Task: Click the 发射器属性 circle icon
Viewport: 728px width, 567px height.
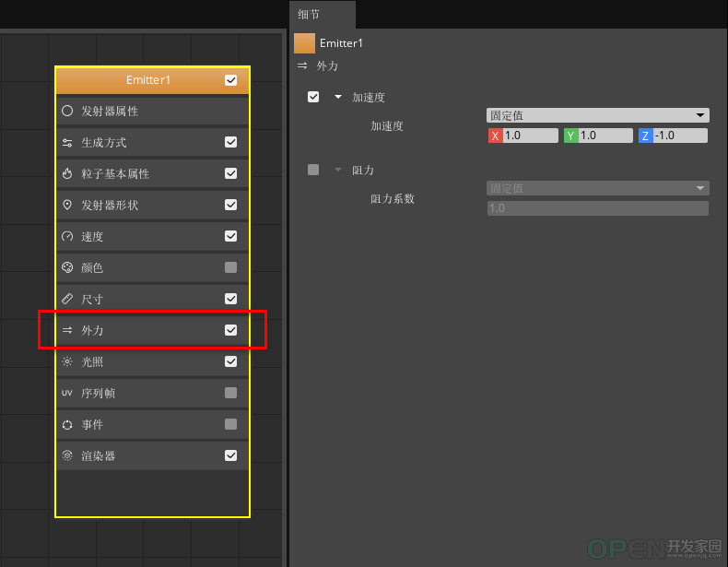Action: pyautogui.click(x=67, y=111)
